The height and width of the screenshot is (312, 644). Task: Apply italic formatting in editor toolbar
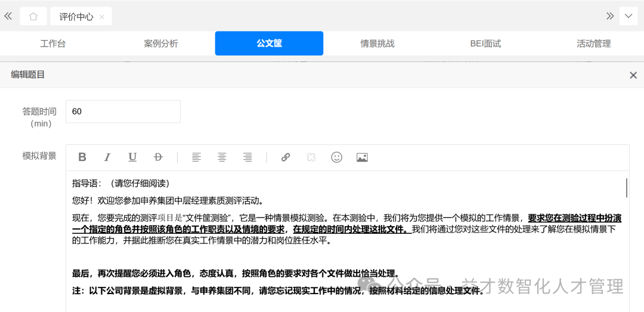point(107,157)
